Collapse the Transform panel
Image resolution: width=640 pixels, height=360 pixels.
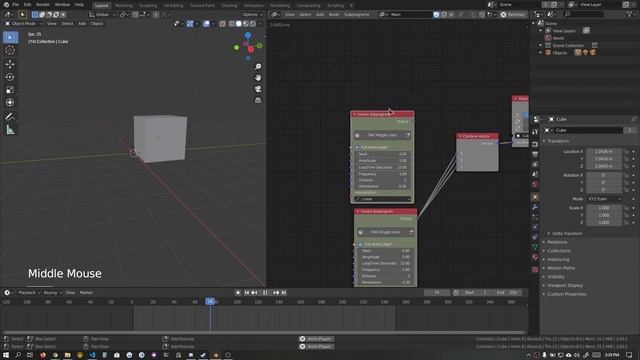tap(558, 141)
